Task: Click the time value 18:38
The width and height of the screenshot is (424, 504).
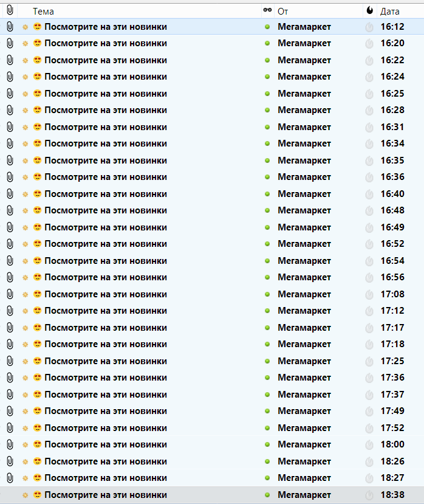Action: point(392,495)
